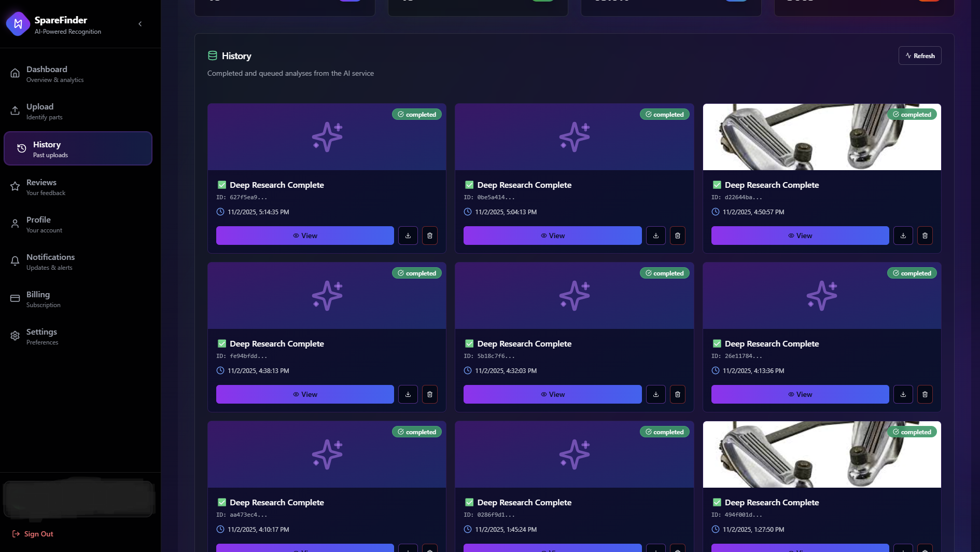Viewport: 980px width, 552px height.
Task: Download the analysis with ID 627f5ea9
Action: 408,235
